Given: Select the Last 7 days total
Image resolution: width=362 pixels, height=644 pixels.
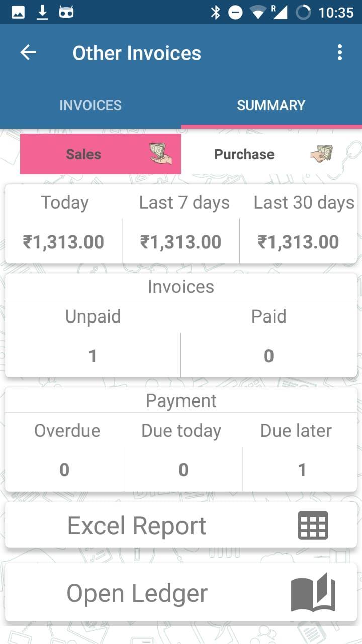Looking at the screenshot, I should [x=180, y=242].
